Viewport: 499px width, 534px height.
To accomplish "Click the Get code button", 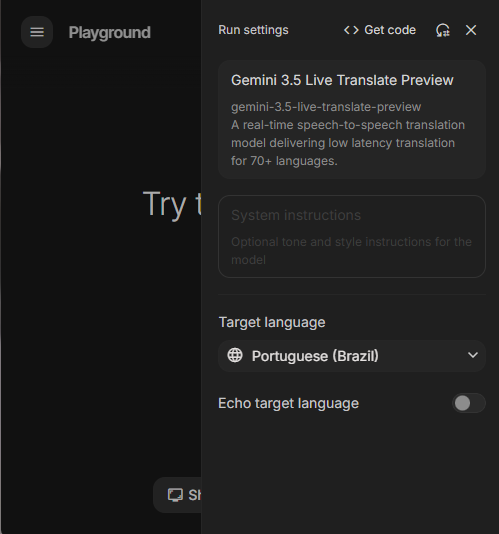I will pos(380,30).
